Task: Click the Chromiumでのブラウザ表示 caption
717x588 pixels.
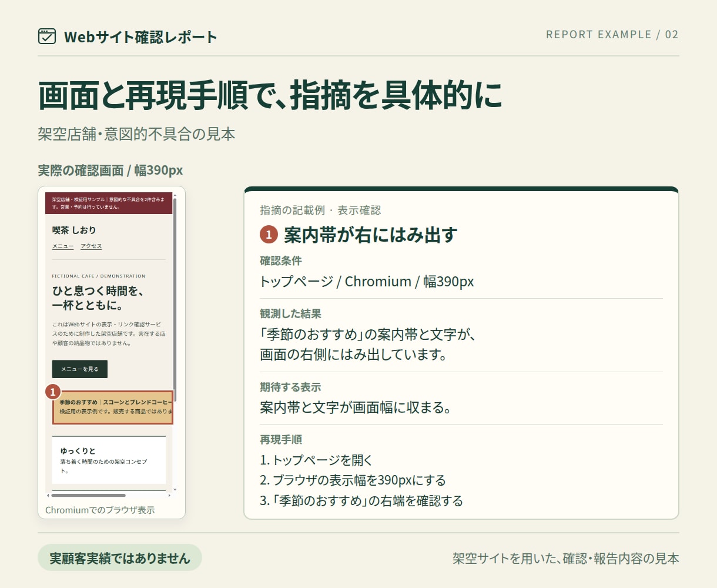Action: pyautogui.click(x=100, y=510)
